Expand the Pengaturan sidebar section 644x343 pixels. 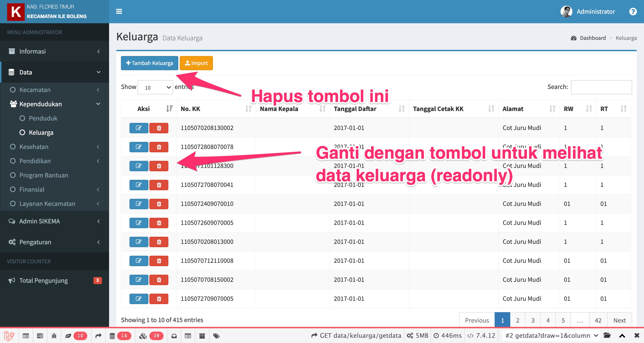35,242
